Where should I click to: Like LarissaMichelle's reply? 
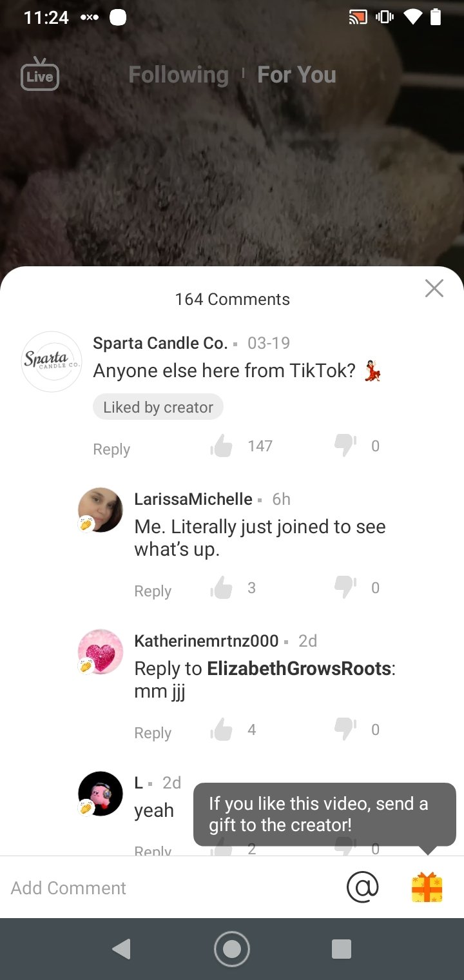pyautogui.click(x=221, y=587)
